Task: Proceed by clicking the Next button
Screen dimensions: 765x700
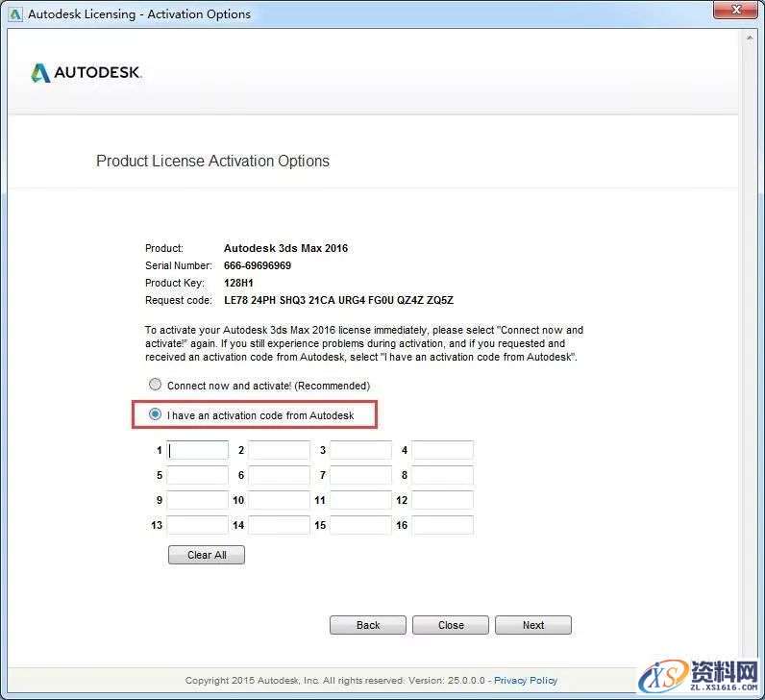Action: (x=532, y=625)
